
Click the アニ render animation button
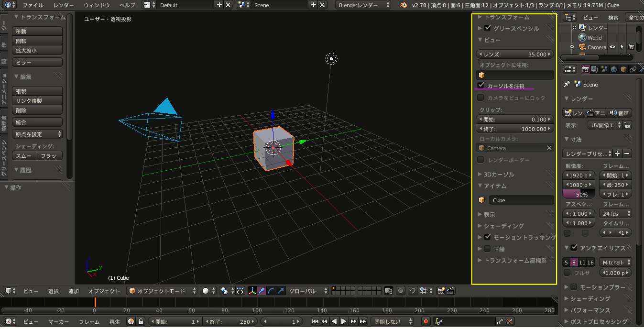point(597,113)
